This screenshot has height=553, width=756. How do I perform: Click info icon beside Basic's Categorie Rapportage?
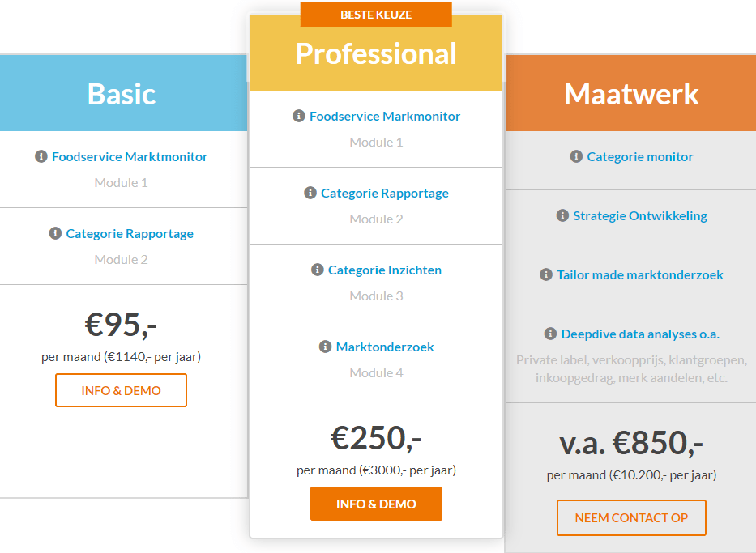click(x=55, y=233)
